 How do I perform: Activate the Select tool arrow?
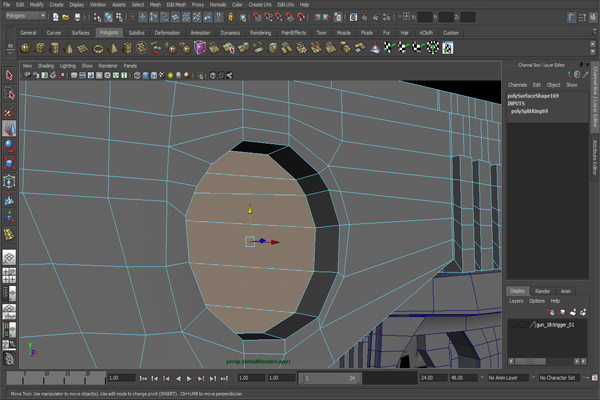(x=9, y=75)
